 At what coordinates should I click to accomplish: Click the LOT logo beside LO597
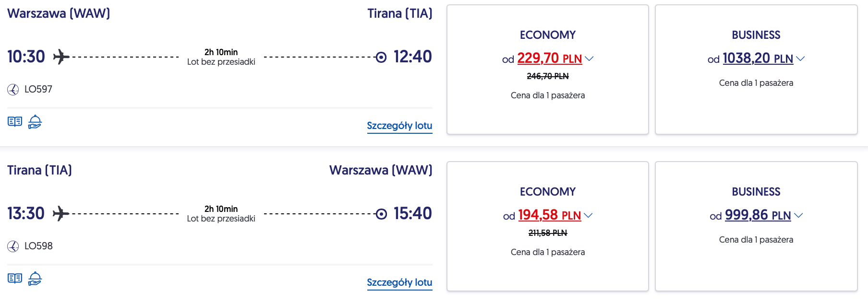pyautogui.click(x=13, y=90)
